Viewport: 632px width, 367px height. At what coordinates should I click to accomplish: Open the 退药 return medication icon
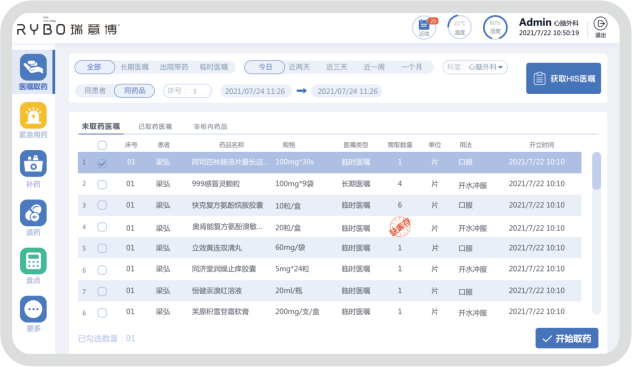pyautogui.click(x=33, y=213)
